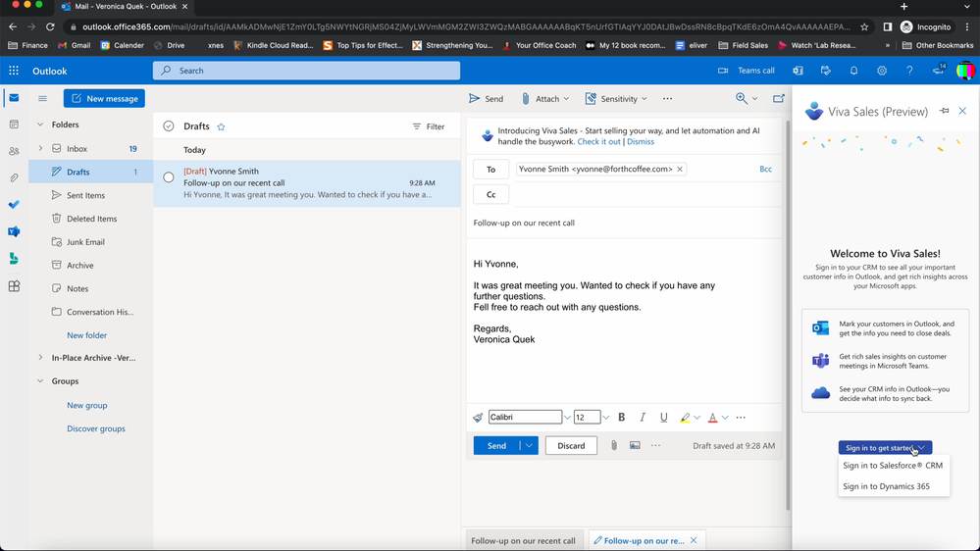This screenshot has height=551, width=980.
Task: Open Sent Items folder
Action: [85, 195]
